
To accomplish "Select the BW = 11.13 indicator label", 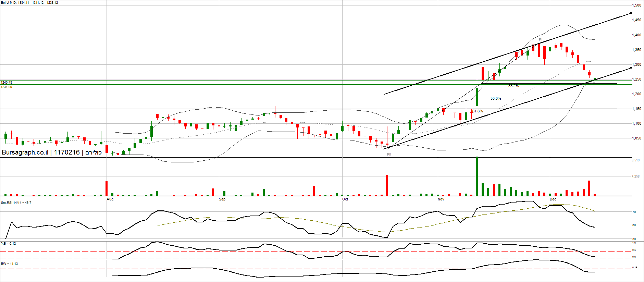I will point(10,264).
